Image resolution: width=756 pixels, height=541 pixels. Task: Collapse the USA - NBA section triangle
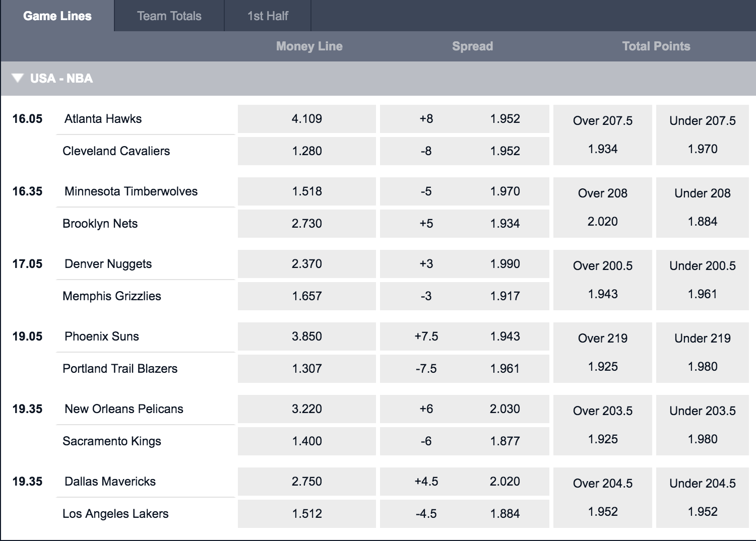[x=18, y=78]
